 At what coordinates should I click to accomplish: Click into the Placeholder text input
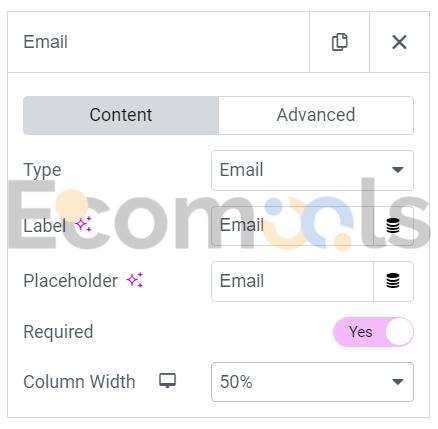click(x=292, y=281)
